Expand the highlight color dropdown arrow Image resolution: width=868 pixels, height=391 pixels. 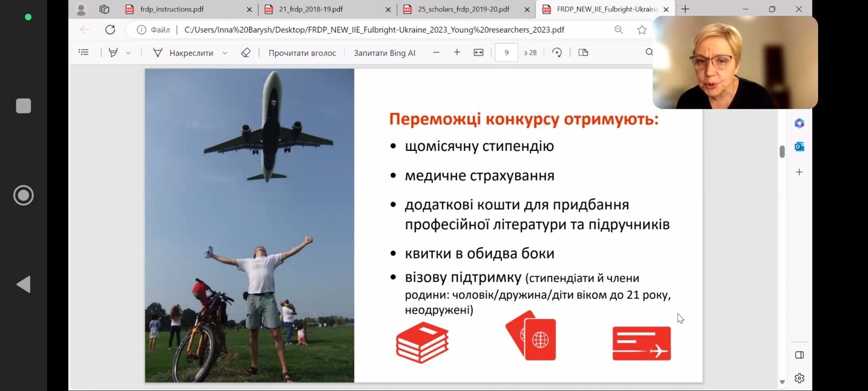(x=129, y=53)
